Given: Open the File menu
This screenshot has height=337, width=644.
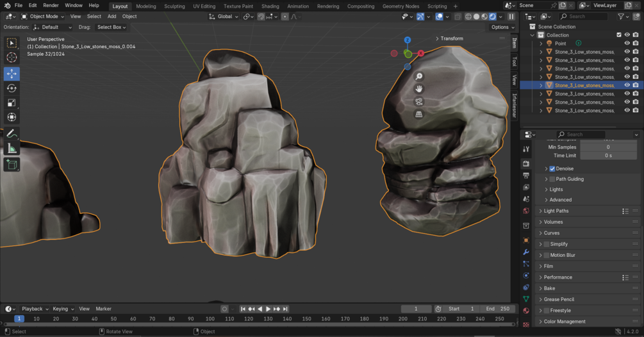Looking at the screenshot, I should [19, 6].
